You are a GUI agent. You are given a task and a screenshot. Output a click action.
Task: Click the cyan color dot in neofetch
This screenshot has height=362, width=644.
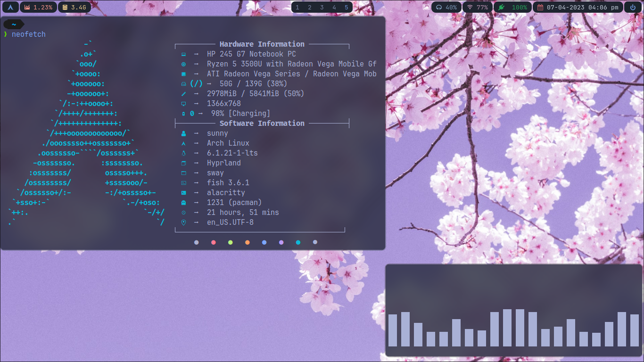(298, 242)
